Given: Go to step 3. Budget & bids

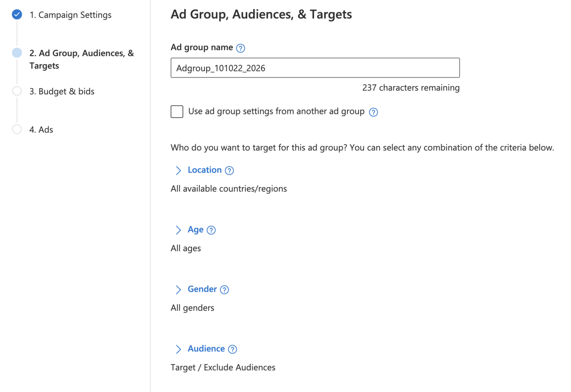Looking at the screenshot, I should click(x=62, y=91).
